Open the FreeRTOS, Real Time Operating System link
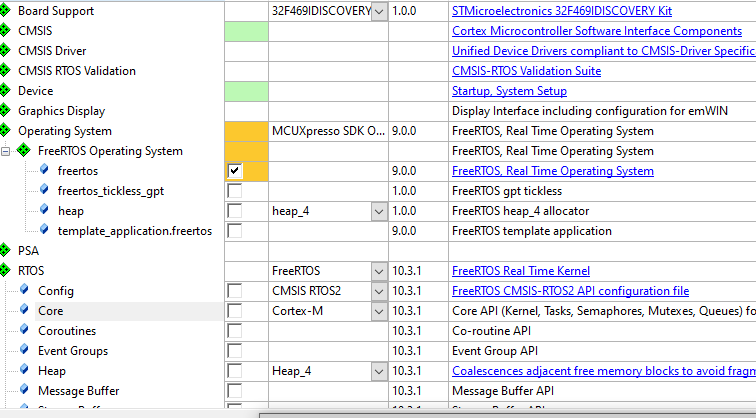The width and height of the screenshot is (756, 418). click(x=553, y=171)
